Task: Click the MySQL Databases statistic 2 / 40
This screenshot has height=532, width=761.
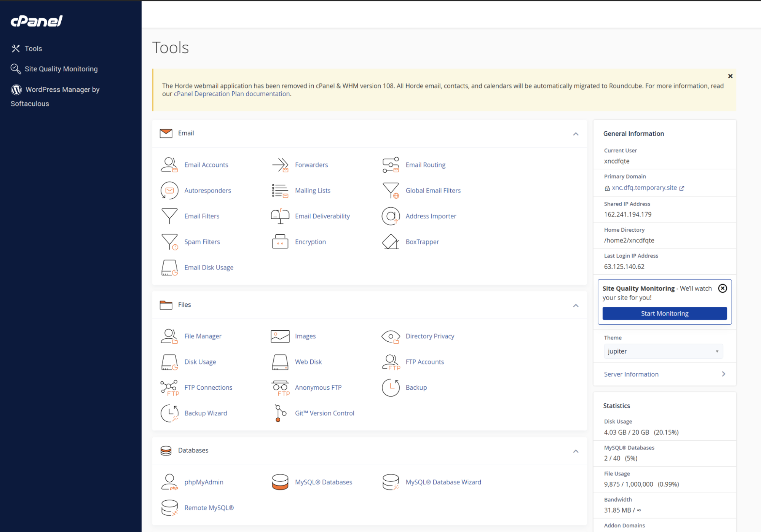Action: [x=612, y=458]
